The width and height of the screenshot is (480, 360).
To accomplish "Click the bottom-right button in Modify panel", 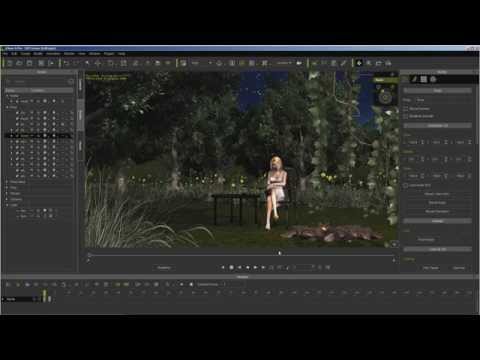I will (459, 268).
